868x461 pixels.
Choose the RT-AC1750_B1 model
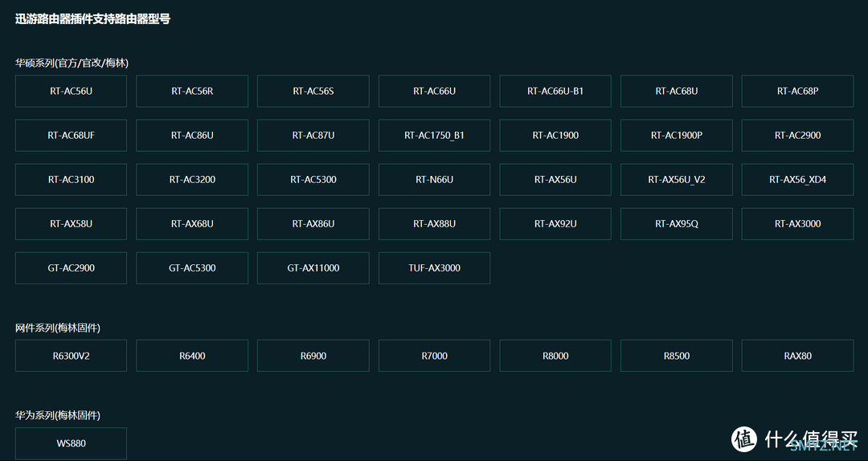point(435,136)
